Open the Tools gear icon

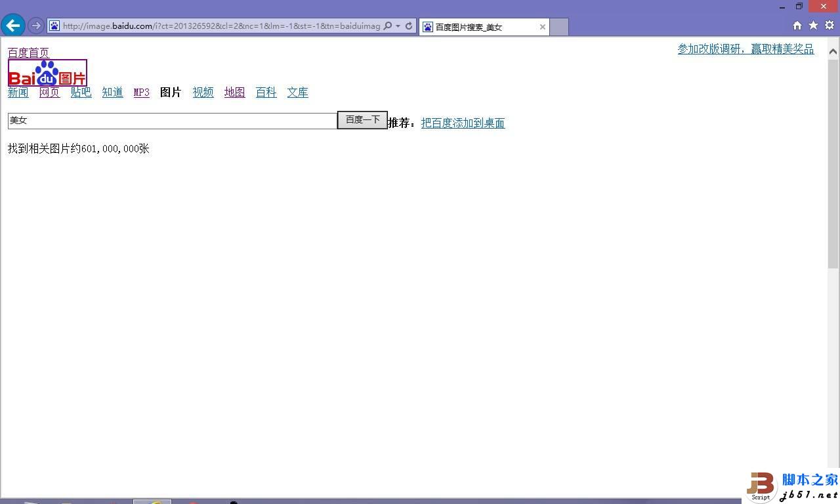[x=828, y=25]
